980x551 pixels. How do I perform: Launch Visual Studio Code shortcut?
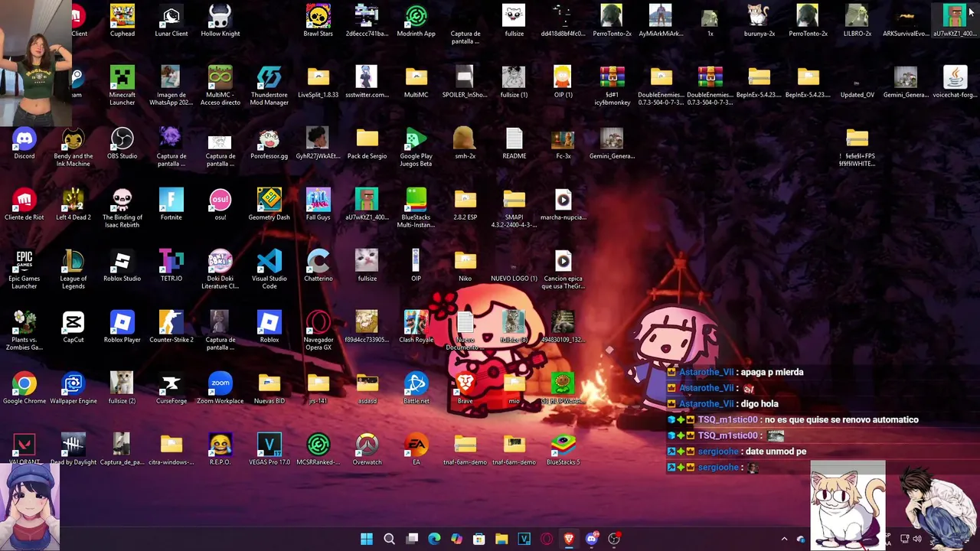(269, 269)
